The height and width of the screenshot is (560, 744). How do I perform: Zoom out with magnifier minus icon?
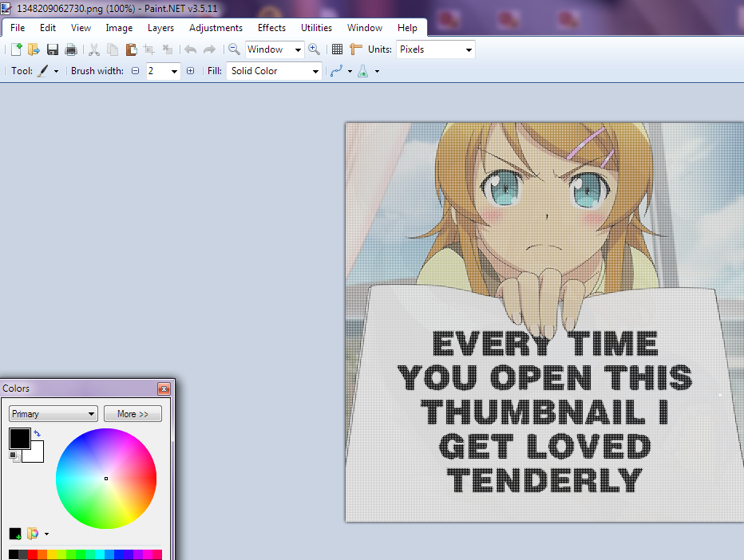[x=234, y=49]
